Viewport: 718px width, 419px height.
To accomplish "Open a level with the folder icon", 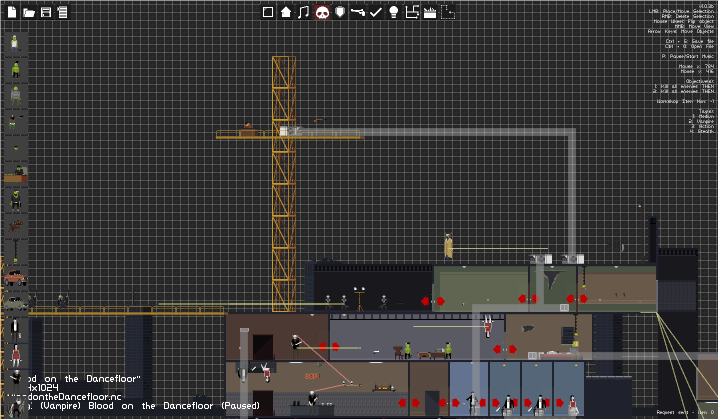I will pyautogui.click(x=29, y=12).
